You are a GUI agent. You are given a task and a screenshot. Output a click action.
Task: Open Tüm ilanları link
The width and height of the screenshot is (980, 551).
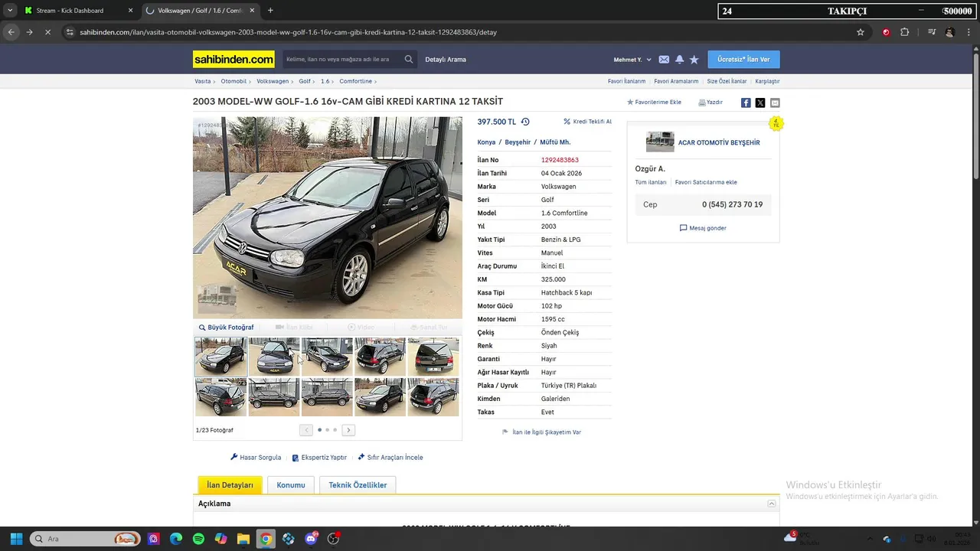click(651, 182)
